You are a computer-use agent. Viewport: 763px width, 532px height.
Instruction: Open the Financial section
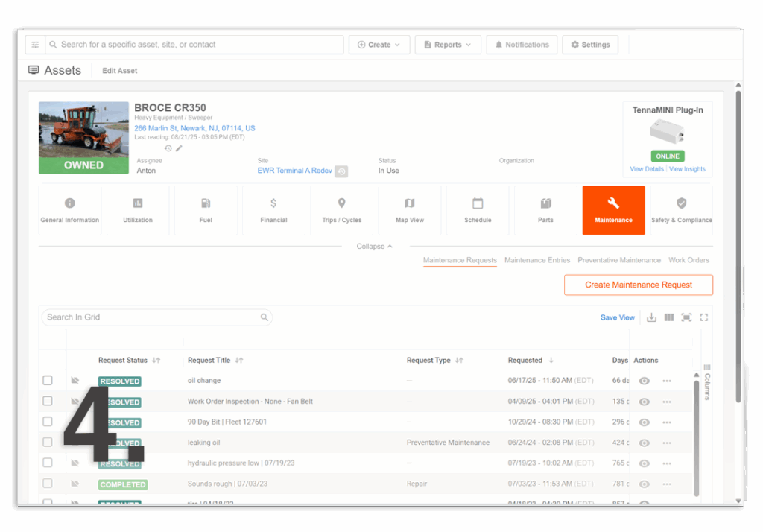273,210
